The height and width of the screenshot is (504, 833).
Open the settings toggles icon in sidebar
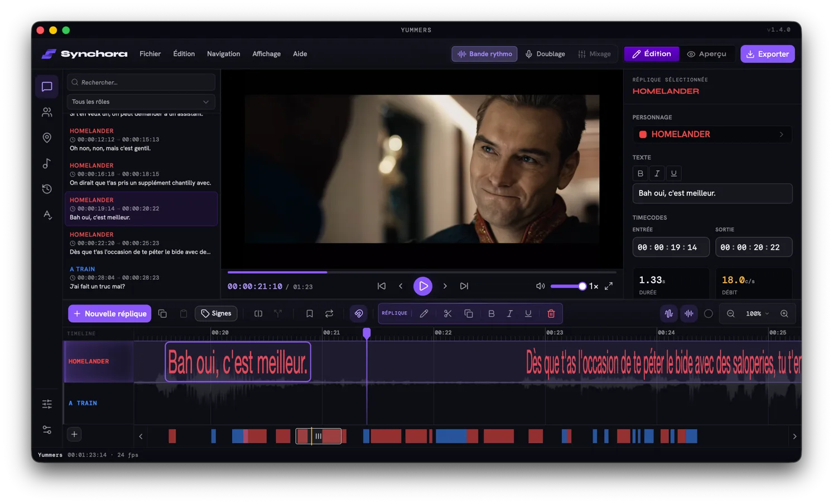pyautogui.click(x=47, y=430)
